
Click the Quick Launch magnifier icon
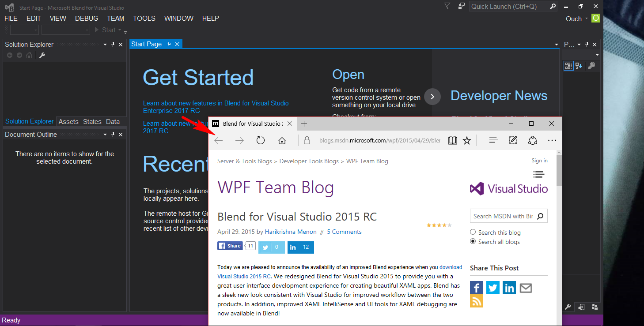click(553, 6)
